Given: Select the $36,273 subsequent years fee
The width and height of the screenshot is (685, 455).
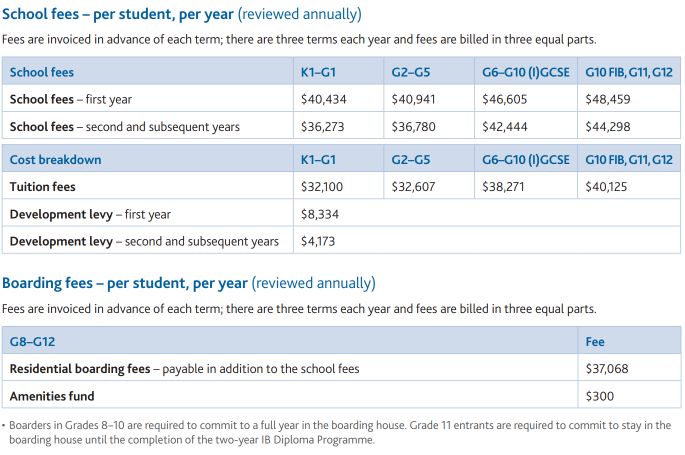Looking at the screenshot, I should coord(322,127).
